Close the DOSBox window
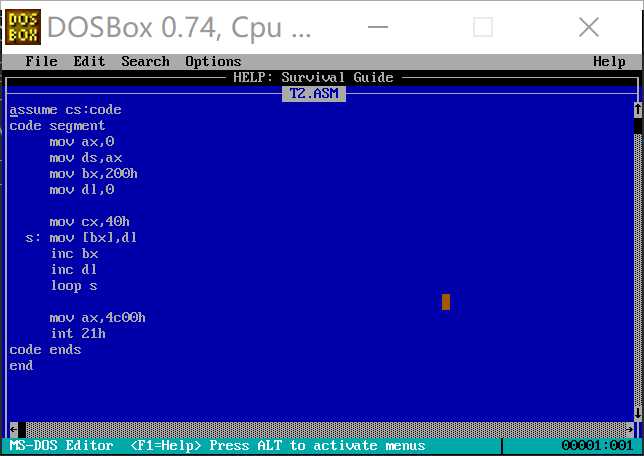 589,28
